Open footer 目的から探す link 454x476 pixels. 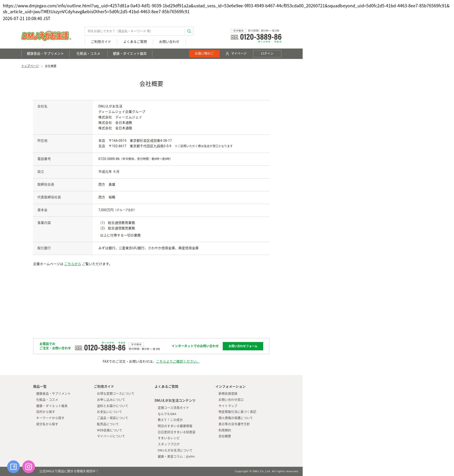(x=45, y=412)
